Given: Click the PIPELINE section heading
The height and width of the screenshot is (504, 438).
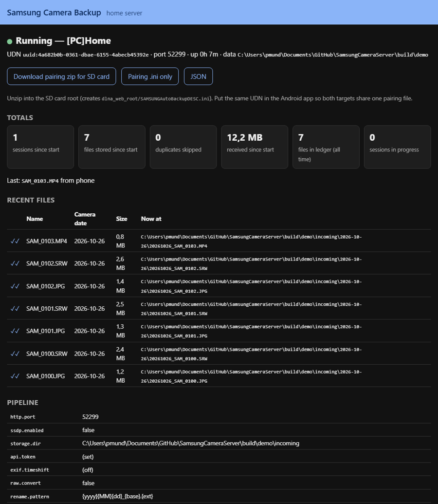Looking at the screenshot, I should tap(22, 403).
